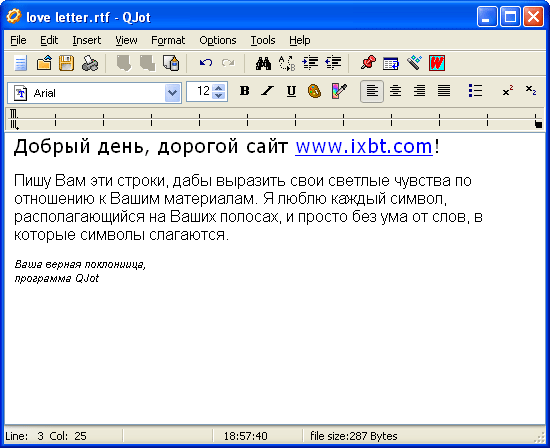Viewport: 550px width, 448px height.
Task: Close the QJot window
Action: coord(533,16)
